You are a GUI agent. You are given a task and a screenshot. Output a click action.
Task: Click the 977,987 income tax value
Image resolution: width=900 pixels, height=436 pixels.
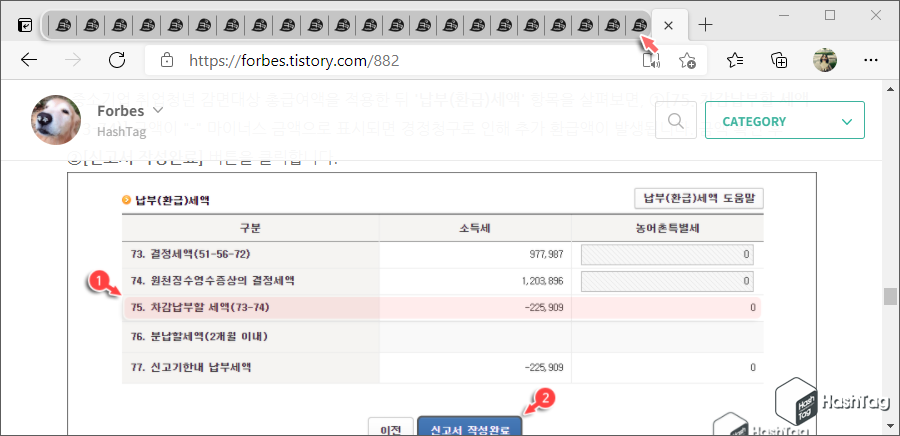(x=548, y=254)
